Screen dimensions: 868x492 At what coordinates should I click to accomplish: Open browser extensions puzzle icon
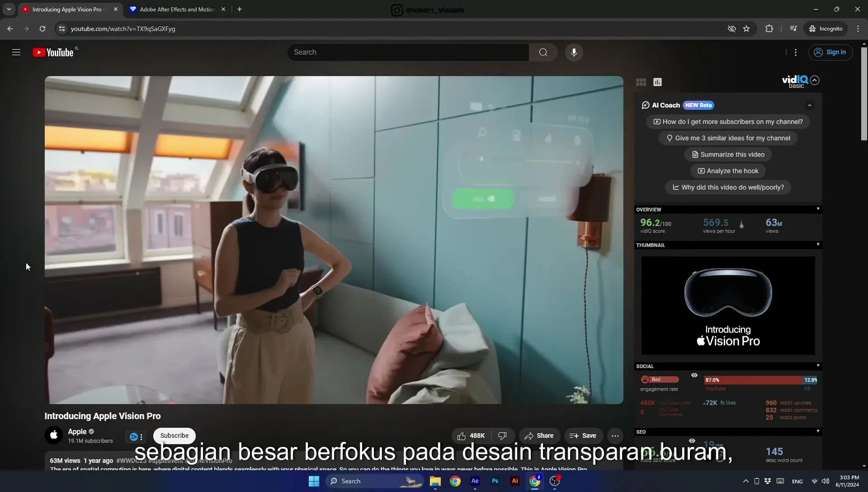769,28
